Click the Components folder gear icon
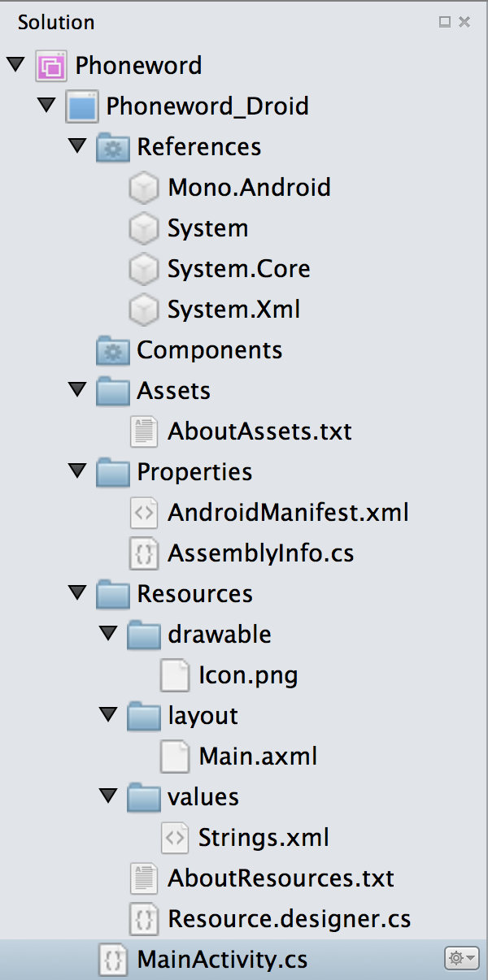488x980 pixels. (x=112, y=350)
